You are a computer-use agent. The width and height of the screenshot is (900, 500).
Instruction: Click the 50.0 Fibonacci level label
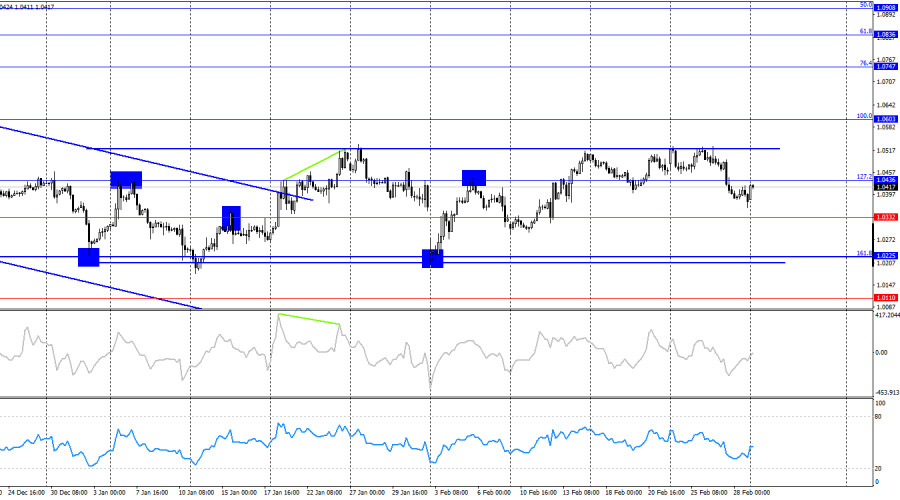click(866, 5)
